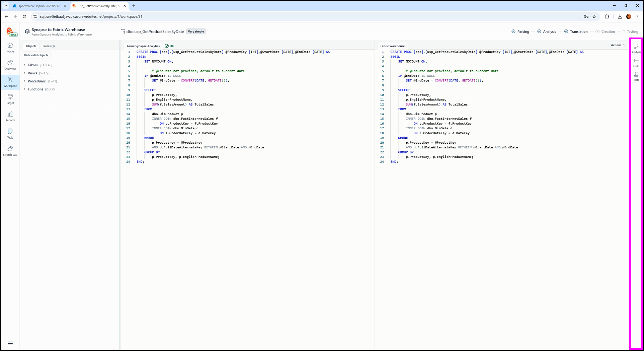The image size is (644, 351).
Task: Open the Analysis panel on right rail
Action: [636, 49]
